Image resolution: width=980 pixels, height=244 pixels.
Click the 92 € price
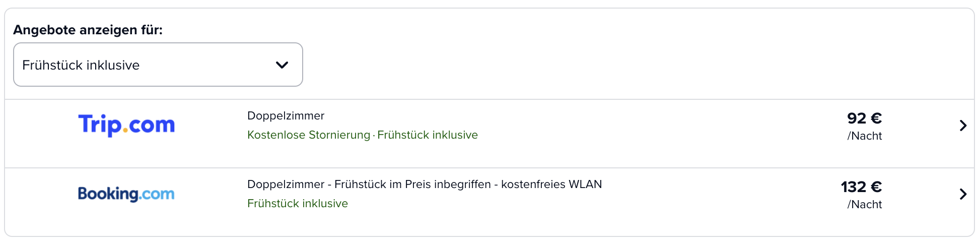click(x=864, y=118)
